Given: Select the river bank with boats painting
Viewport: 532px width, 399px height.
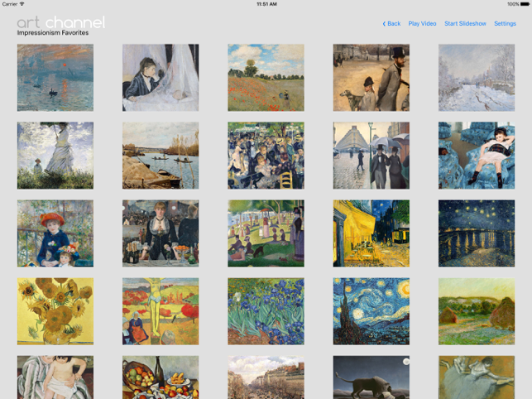Looking at the screenshot, I should tap(161, 156).
